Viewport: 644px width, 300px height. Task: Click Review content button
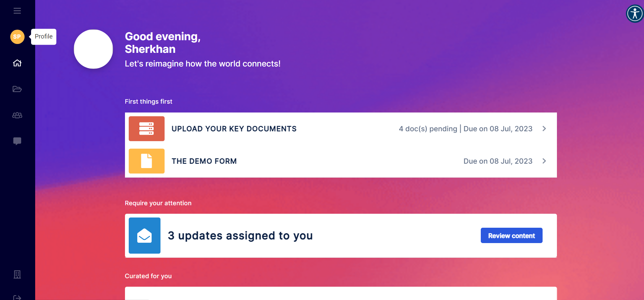pos(512,236)
